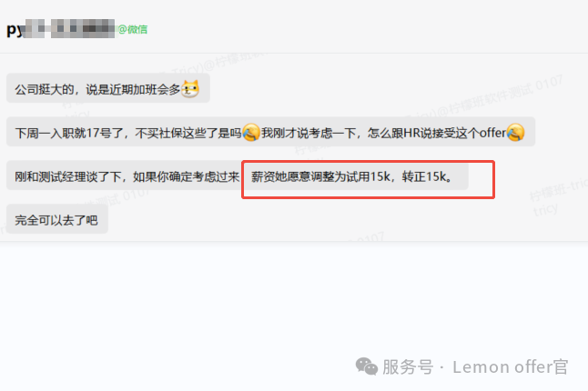Open the blurred contact name in header
The height and width of the screenshot is (391, 588).
(x=61, y=28)
